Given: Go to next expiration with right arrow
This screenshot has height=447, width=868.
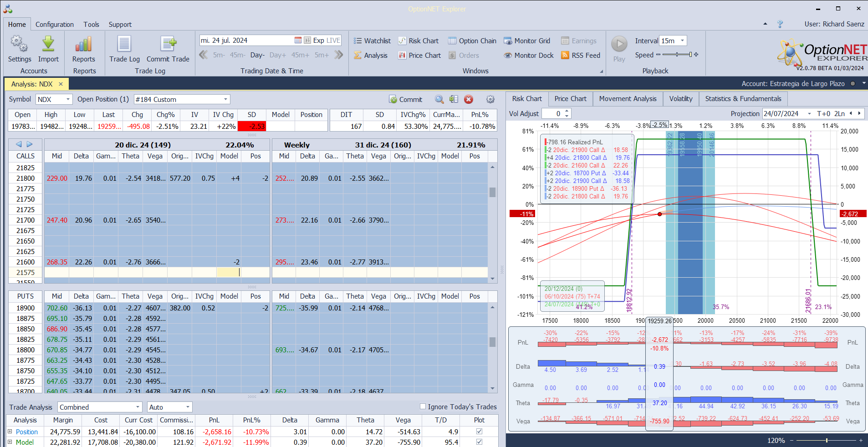Looking at the screenshot, I should tap(30, 144).
